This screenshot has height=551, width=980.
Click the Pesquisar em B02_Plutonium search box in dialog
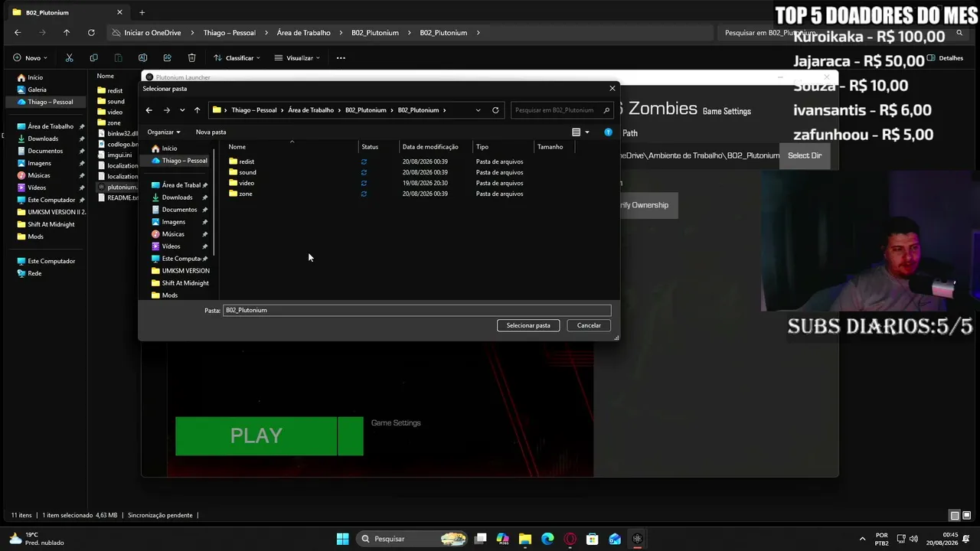click(562, 110)
